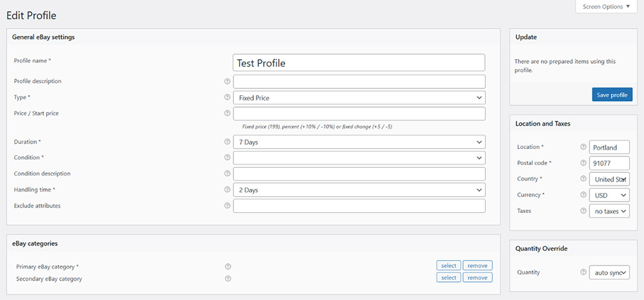Expand the empty Condition dropdown
Viewport: 644px width, 300px height.
tap(359, 158)
